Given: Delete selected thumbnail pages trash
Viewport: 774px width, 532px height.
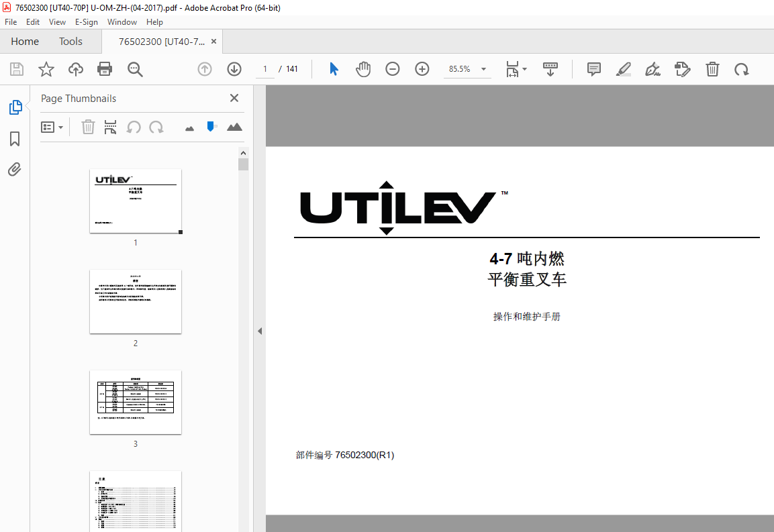Looking at the screenshot, I should [88, 127].
